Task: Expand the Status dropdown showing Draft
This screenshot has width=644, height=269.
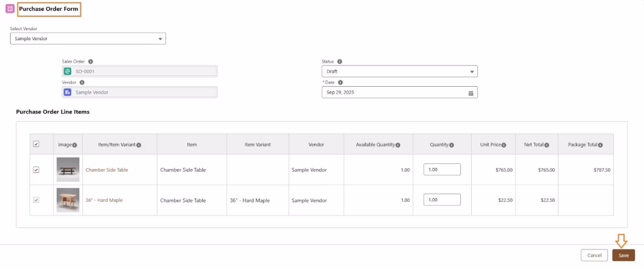Action: (x=399, y=72)
